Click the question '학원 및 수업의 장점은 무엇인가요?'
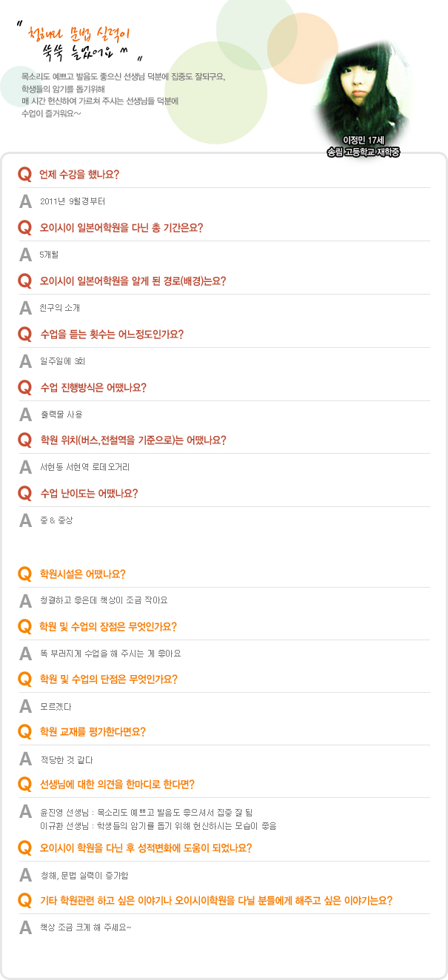This screenshot has width=448, height=980. [x=108, y=627]
